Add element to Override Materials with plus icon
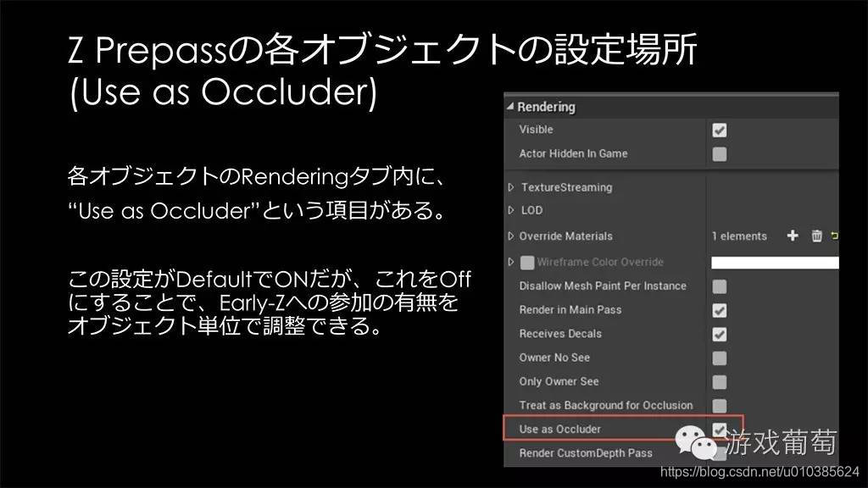Viewport: 868px width, 488px height. 793,236
